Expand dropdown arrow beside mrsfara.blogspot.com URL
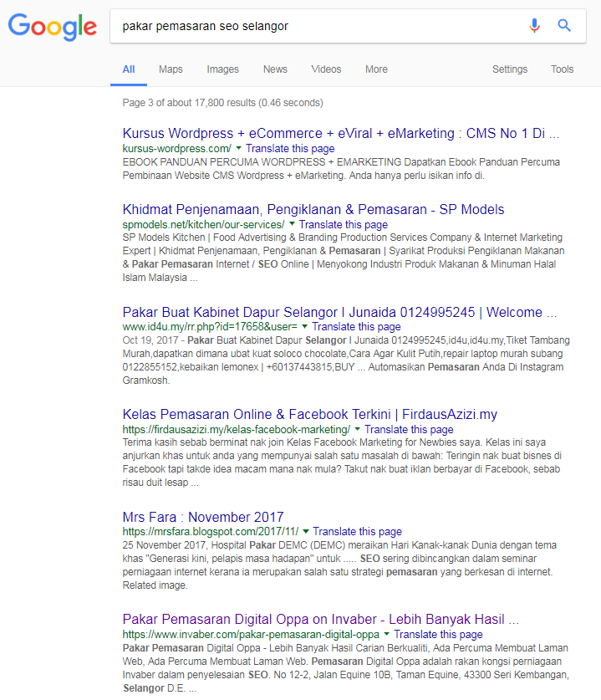This screenshot has width=601, height=700. (306, 531)
